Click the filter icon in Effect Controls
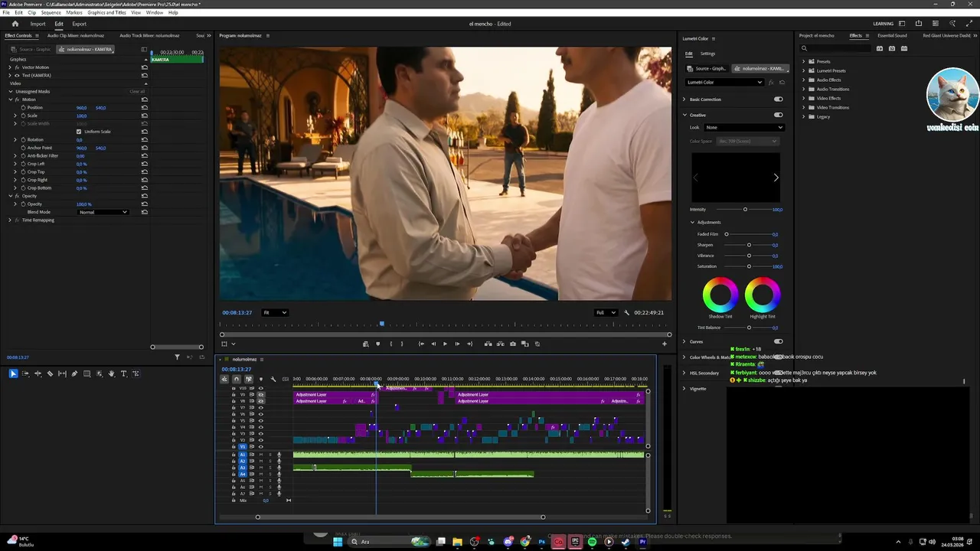The image size is (980, 551). click(177, 357)
